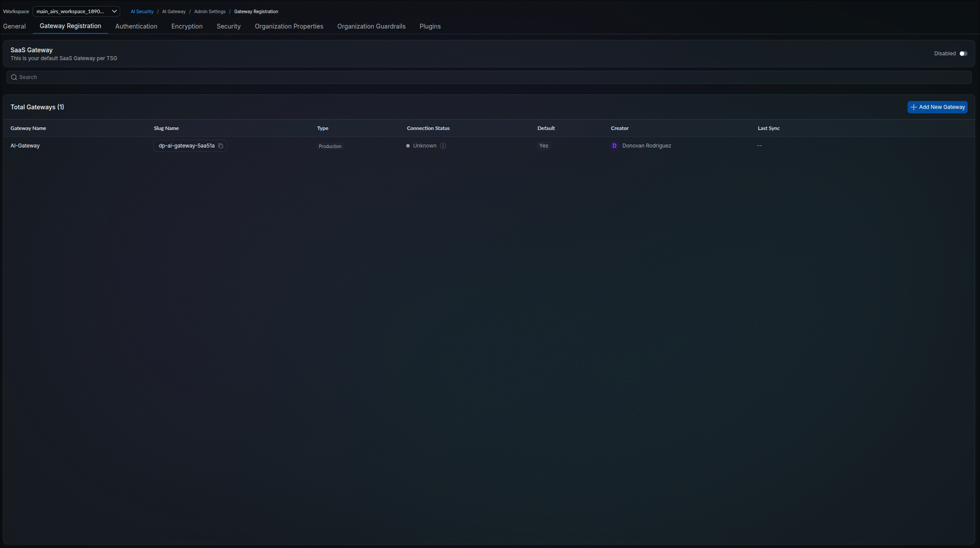Screen dimensions: 980x548
Task: Click the Production type badge
Action: coord(330,146)
